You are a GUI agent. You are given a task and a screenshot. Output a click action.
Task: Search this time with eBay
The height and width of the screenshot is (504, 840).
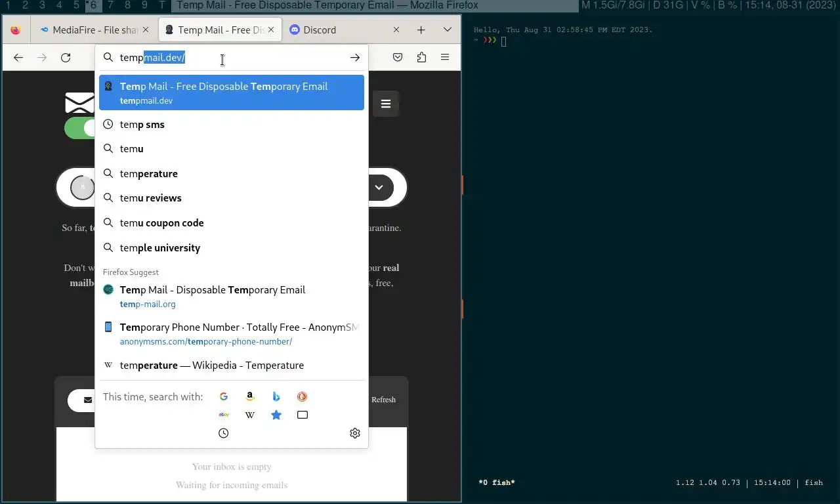[224, 415]
